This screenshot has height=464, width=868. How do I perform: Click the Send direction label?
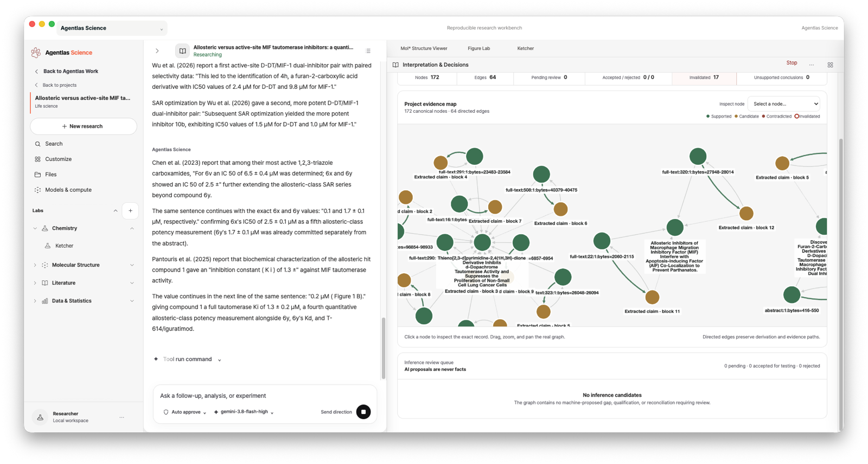point(336,412)
